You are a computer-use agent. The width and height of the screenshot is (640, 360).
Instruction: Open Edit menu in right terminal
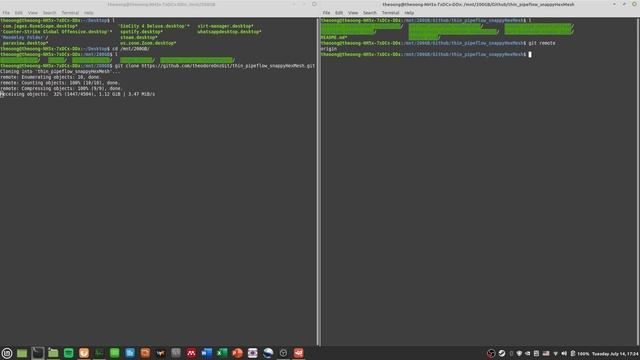pyautogui.click(x=339, y=13)
